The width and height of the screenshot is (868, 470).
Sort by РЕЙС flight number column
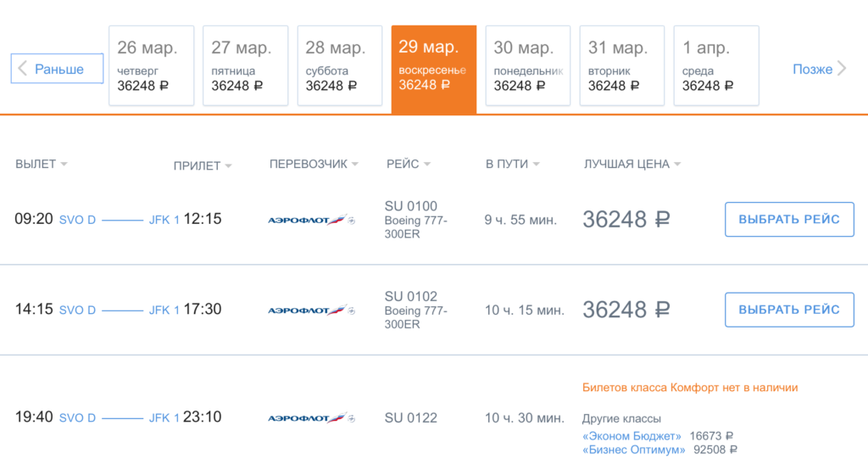click(x=408, y=164)
